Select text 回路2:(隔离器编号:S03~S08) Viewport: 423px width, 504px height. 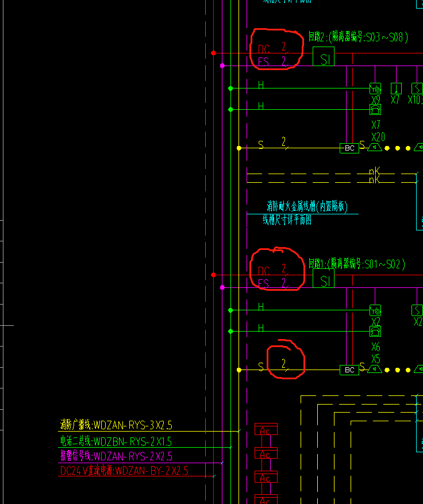point(358,37)
